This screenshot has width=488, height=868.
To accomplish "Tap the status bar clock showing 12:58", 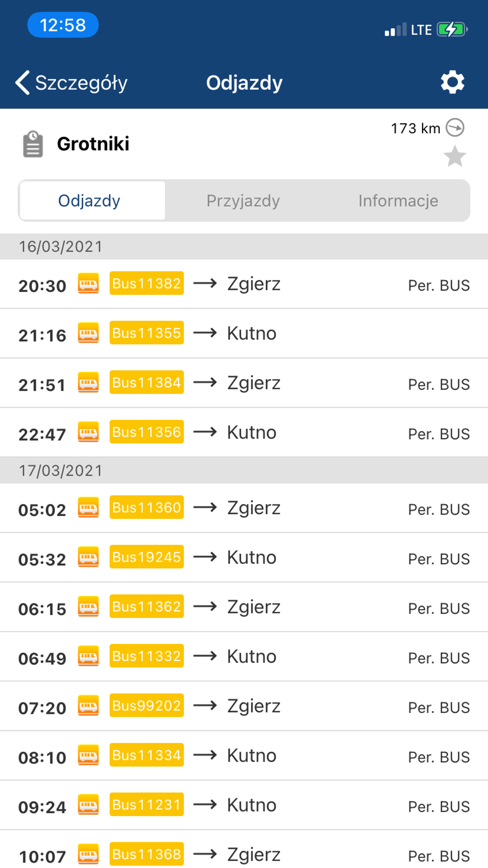I will tap(63, 25).
